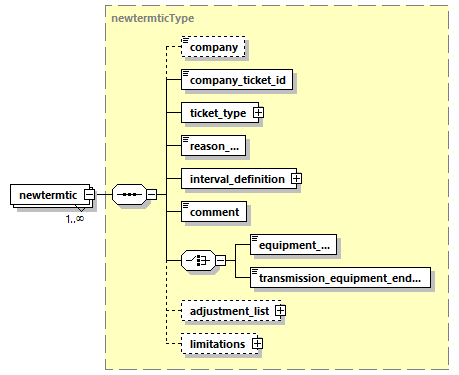Click the sequence compositor icon

coord(129,194)
